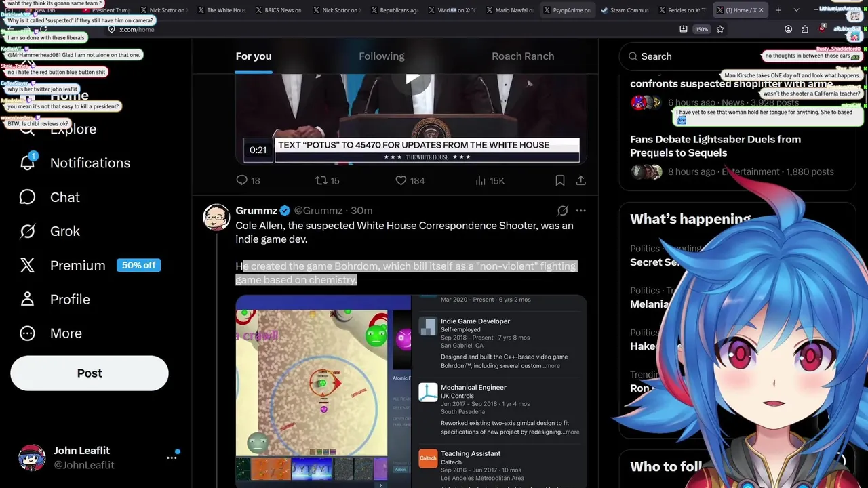Switch to PsyopAnime browser tab

coord(567,10)
